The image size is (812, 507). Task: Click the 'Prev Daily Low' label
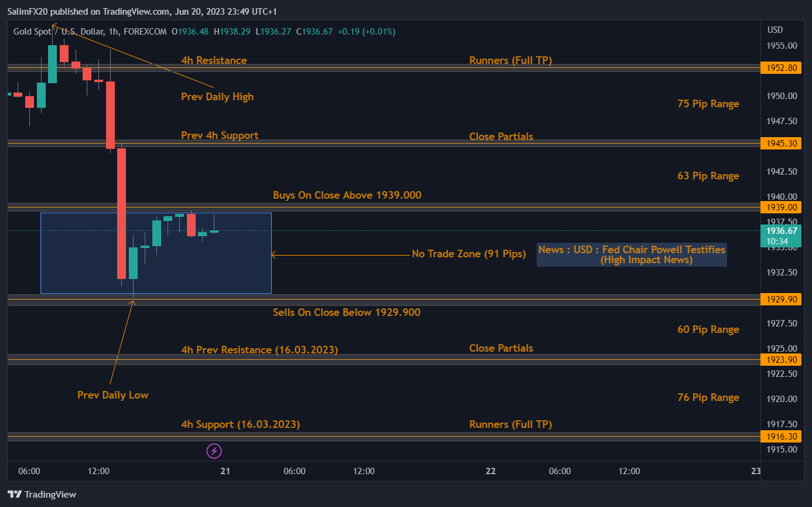(113, 395)
